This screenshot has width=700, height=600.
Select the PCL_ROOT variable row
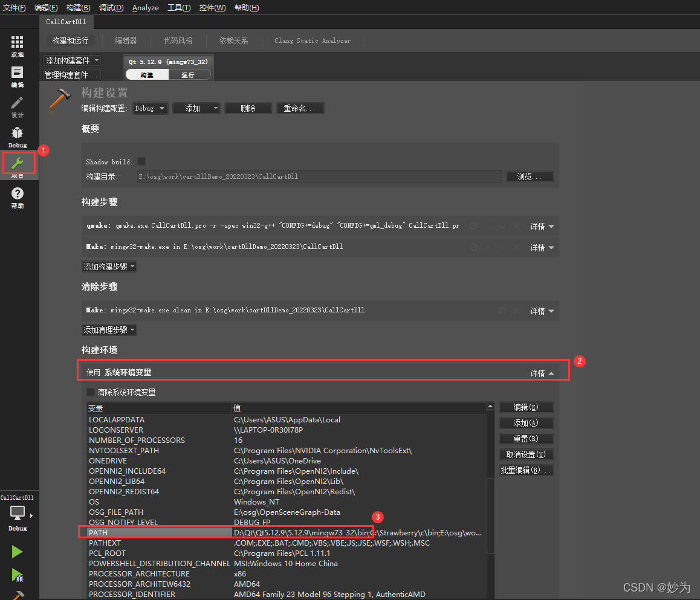pos(286,553)
